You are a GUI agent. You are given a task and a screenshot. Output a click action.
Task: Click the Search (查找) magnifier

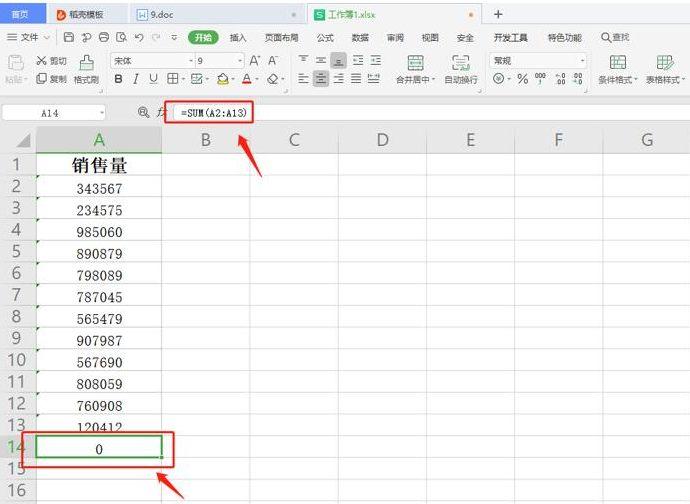tap(606, 37)
